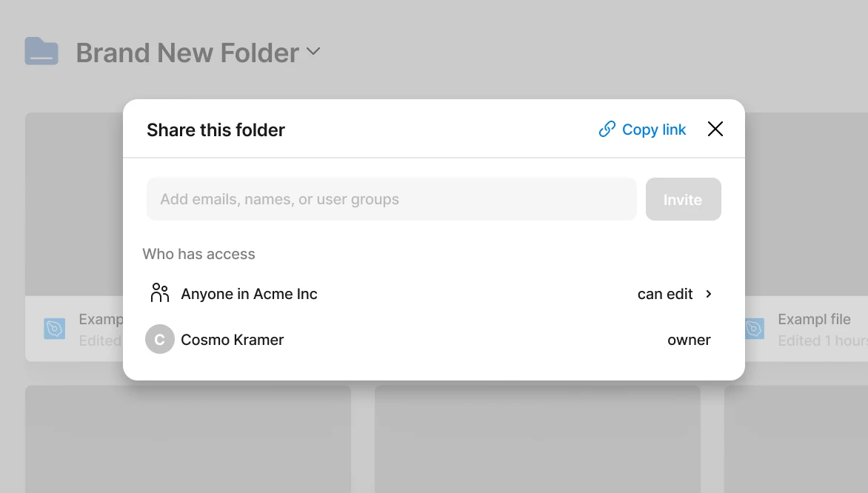Image resolution: width=868 pixels, height=493 pixels.
Task: Focus the Add emails, names, or groups field
Action: [x=391, y=199]
